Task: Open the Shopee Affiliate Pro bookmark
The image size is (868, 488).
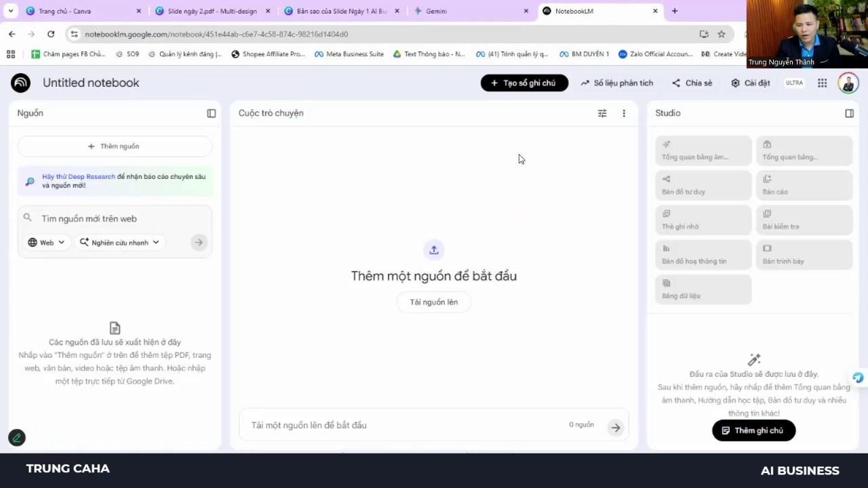Action: (269, 54)
